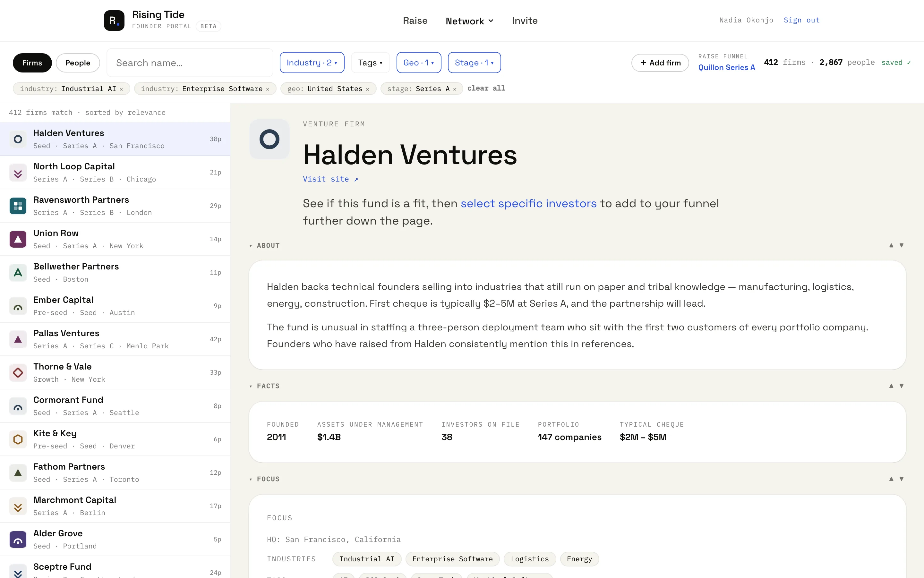Click Bellwether Partners letter A logo
This screenshot has height=578, width=924.
18,273
